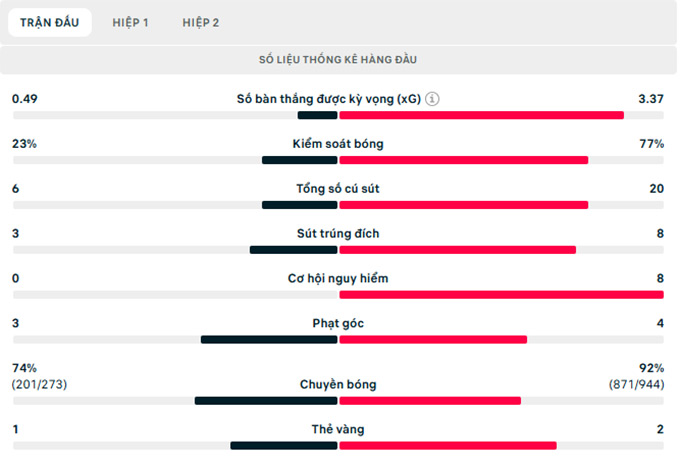The width and height of the screenshot is (680, 467).
Task: Click the red xG progress bar
Action: pos(481,115)
